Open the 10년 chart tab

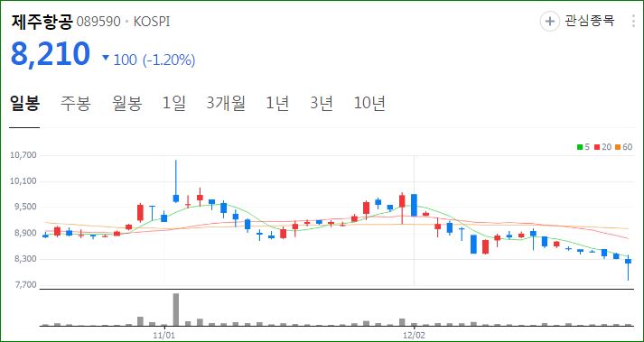[x=369, y=104]
